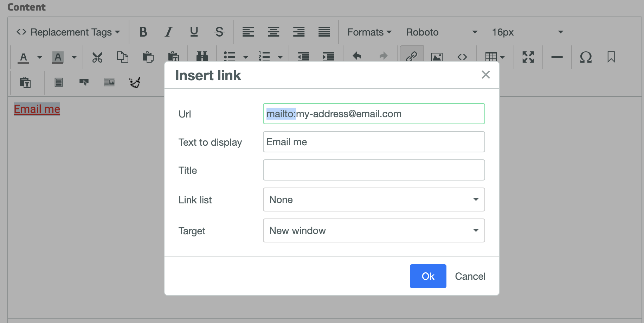The width and height of the screenshot is (644, 323).
Task: Click the insert image icon
Action: (x=437, y=57)
